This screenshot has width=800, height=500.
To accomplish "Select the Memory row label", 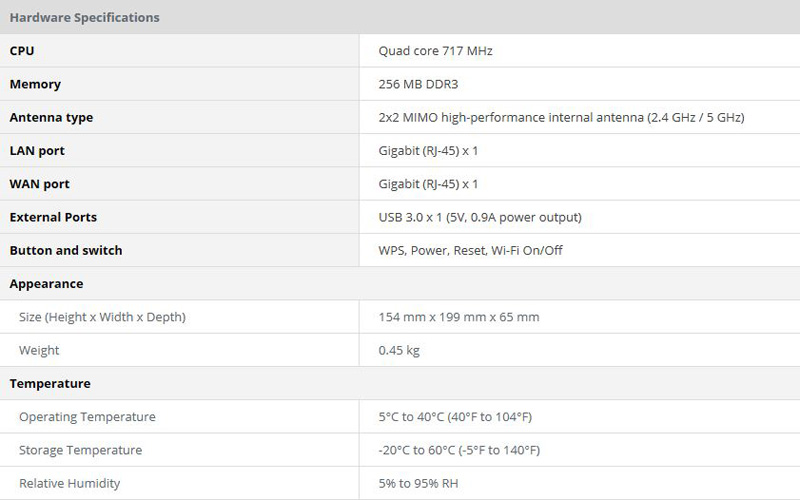I will [x=35, y=84].
